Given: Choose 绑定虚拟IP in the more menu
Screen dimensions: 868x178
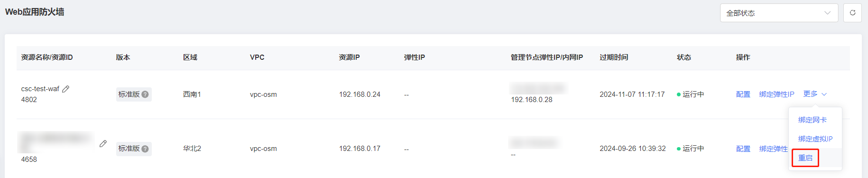Looking at the screenshot, I should pyautogui.click(x=815, y=139).
